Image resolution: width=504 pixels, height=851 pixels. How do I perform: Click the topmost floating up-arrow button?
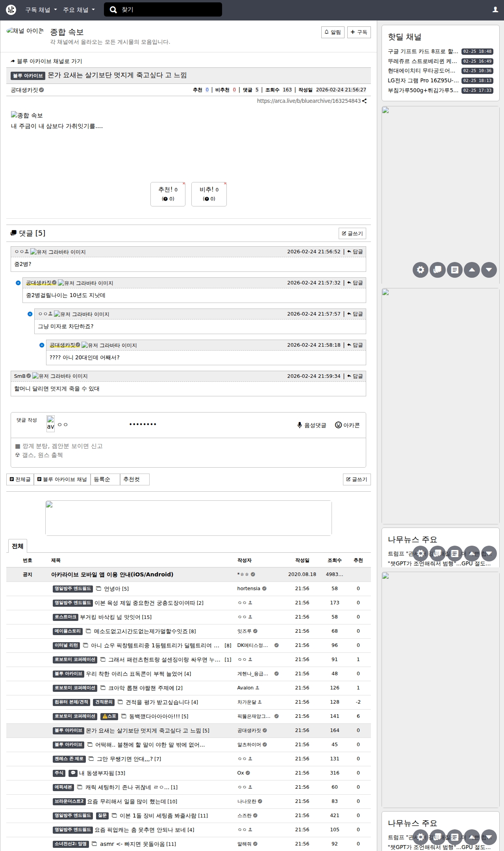472,270
